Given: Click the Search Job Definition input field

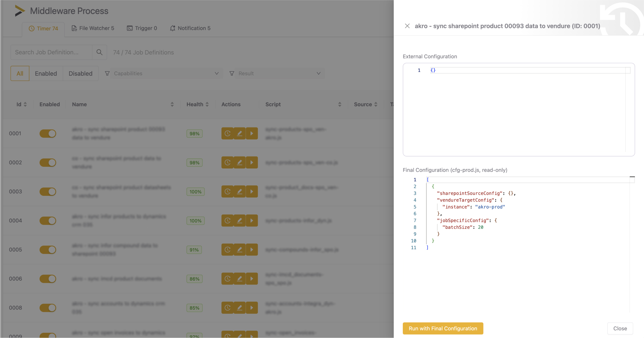Looking at the screenshot, I should click(x=52, y=52).
